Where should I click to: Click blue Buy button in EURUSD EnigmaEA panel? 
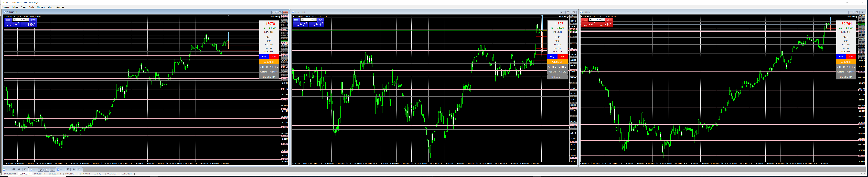point(264,57)
